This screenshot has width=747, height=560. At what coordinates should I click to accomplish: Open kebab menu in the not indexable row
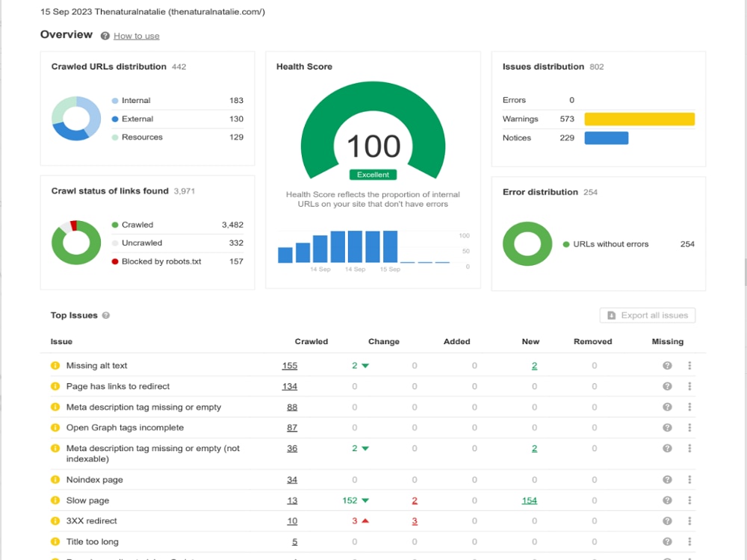coord(689,449)
